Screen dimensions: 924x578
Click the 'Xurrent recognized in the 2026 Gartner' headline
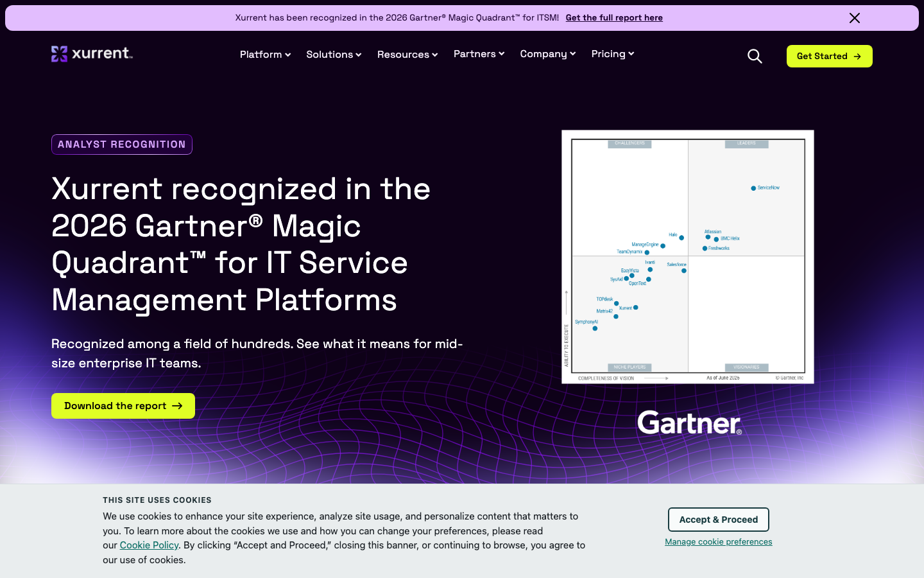(241, 244)
